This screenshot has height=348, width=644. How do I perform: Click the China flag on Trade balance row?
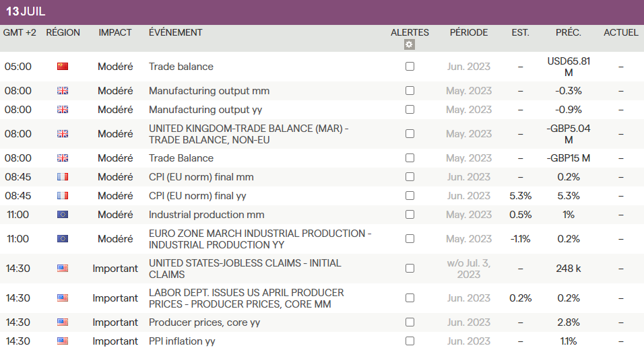point(63,67)
